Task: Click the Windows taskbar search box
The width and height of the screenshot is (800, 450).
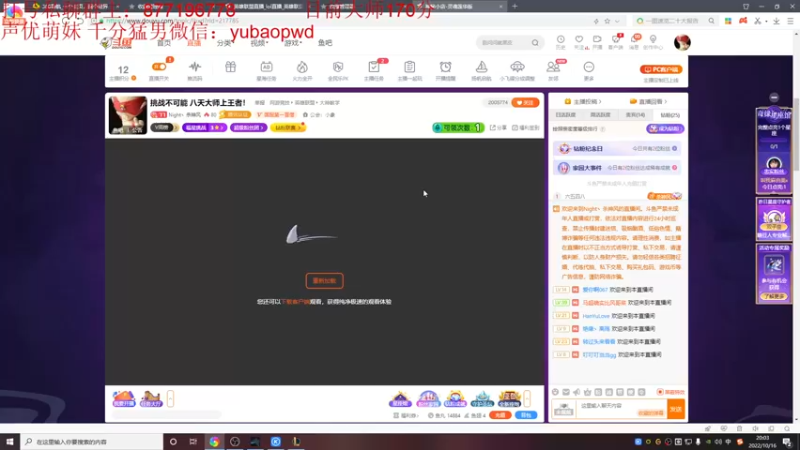Action: click(92, 441)
